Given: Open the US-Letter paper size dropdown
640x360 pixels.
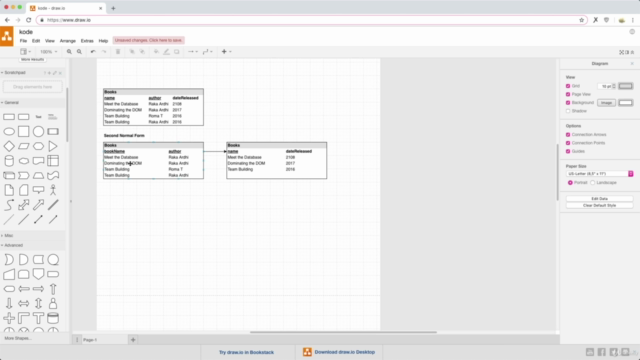Looking at the screenshot, I should [x=600, y=174].
